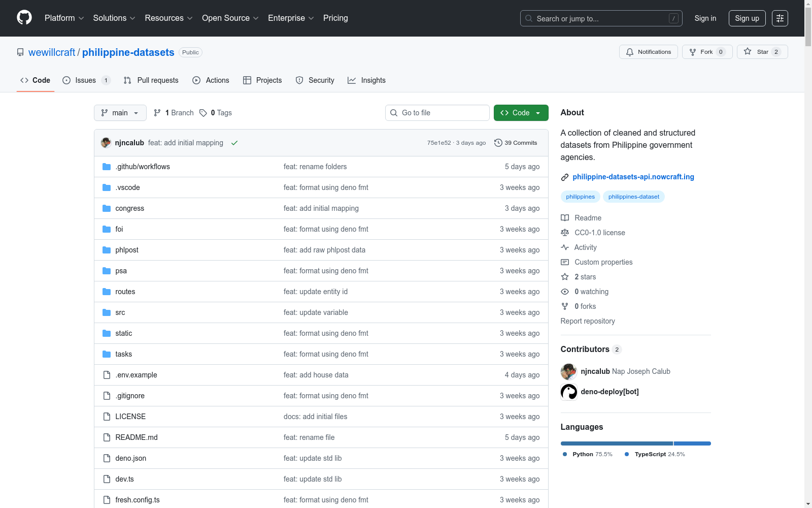Click the Sign up button
Image resolution: width=812 pixels, height=508 pixels.
tap(747, 18)
